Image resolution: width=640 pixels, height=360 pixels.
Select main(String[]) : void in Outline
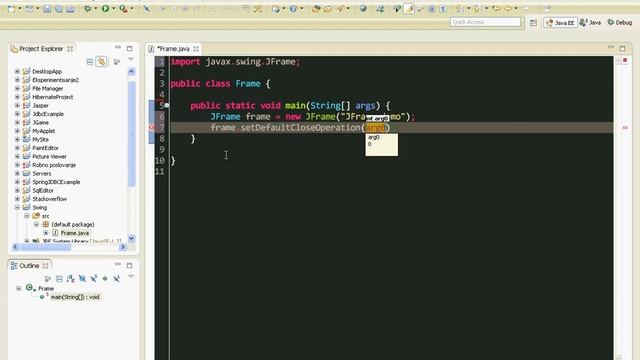coord(75,297)
